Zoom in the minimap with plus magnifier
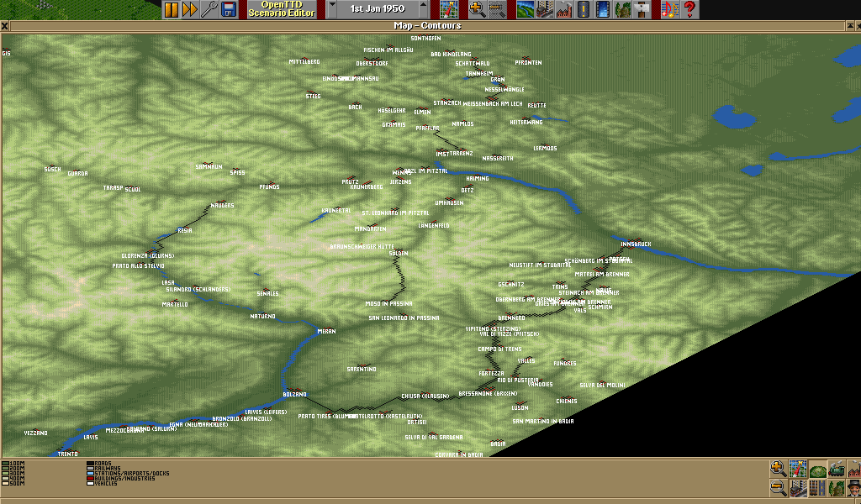Viewport: 861px width, 504px height. [779, 469]
